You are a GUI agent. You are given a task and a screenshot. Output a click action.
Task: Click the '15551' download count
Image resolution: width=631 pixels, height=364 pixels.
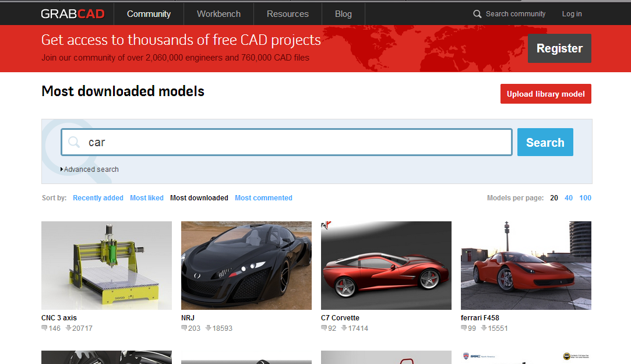[x=498, y=328]
